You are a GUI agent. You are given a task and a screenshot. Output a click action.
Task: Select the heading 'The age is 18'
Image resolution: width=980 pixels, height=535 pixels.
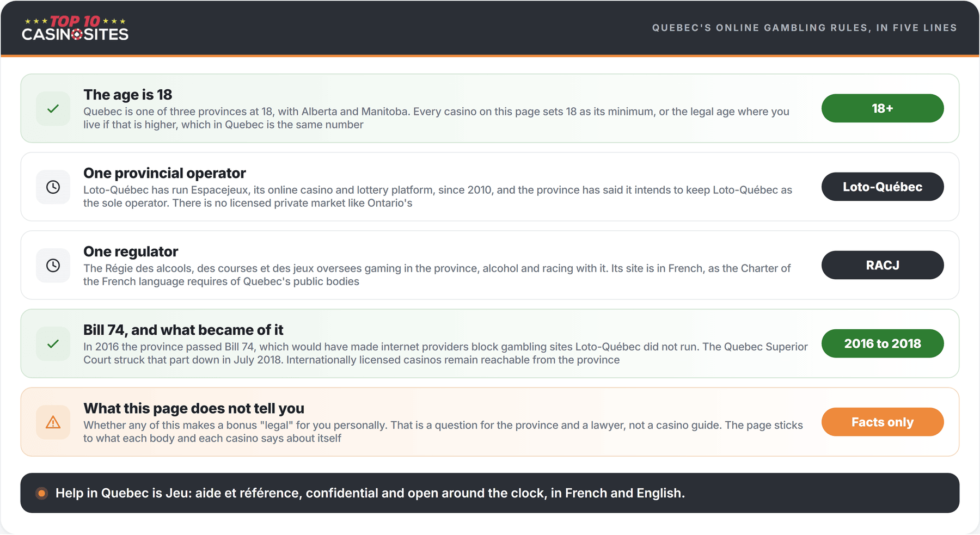point(128,95)
